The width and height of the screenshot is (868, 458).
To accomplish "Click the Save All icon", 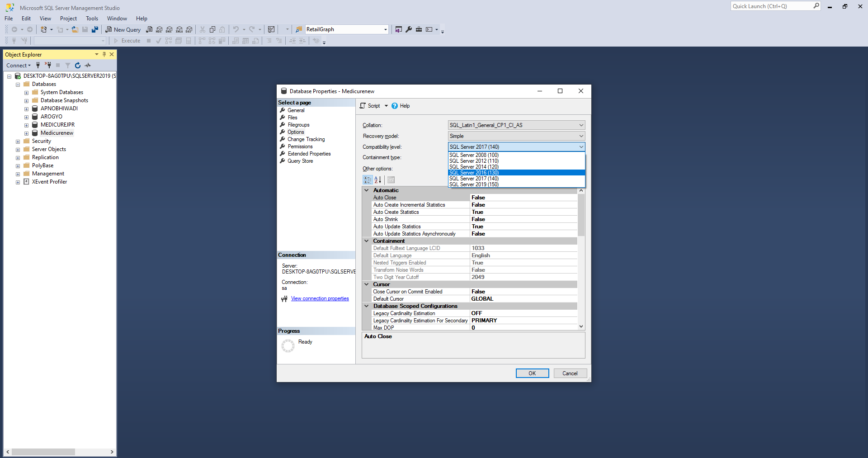I will coord(95,29).
